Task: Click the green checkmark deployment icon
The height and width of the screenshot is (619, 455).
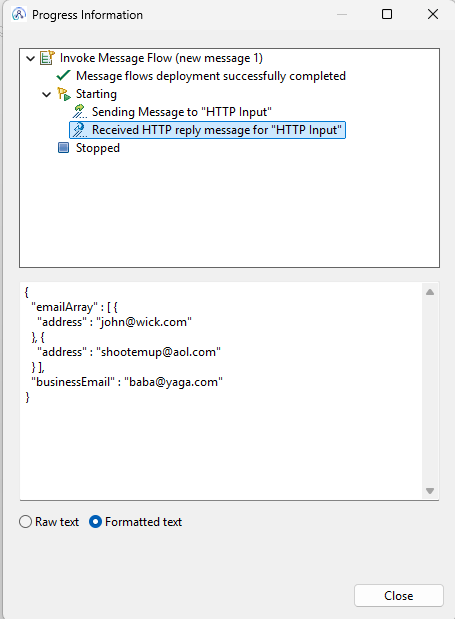Action: [63, 75]
